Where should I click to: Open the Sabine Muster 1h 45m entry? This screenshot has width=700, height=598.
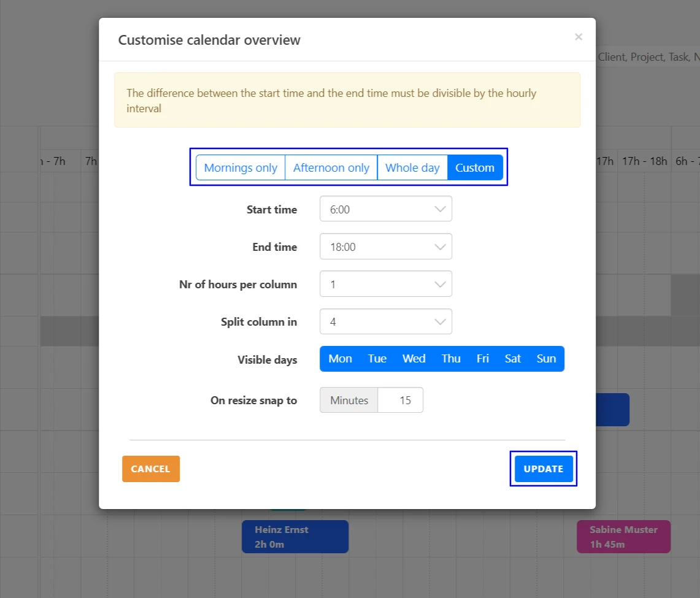tap(623, 536)
